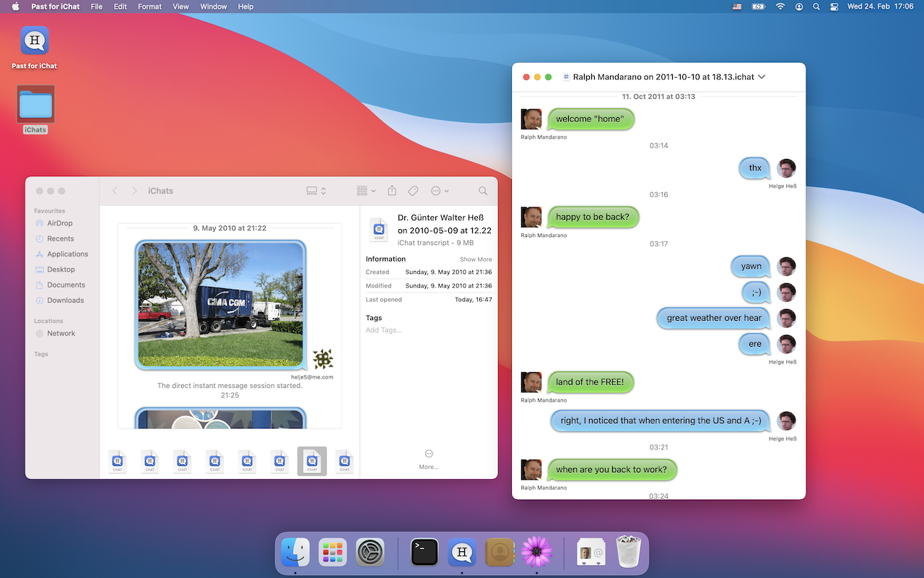Open Past for iChat in the Dock
Viewport: 924px width, 578px height.
pyautogui.click(x=462, y=553)
